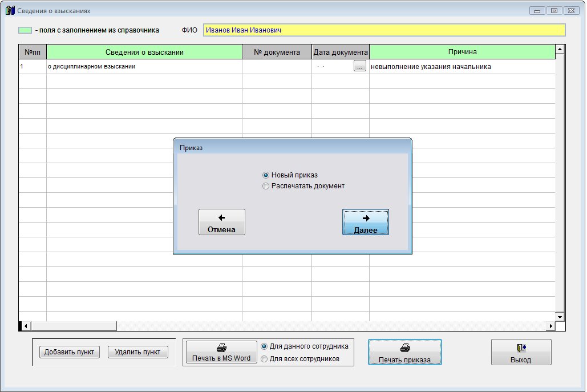
Task: Choose Для данного сотрудника option
Action: coord(264,346)
